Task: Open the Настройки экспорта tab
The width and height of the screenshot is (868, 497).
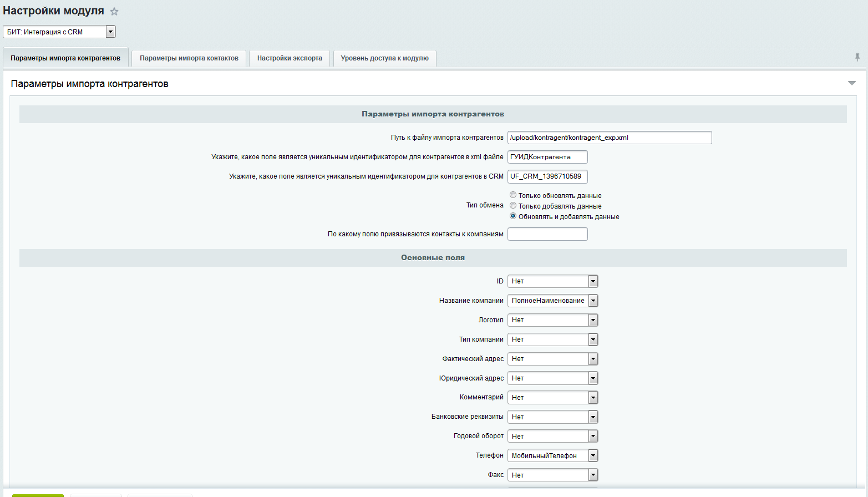Action: point(289,58)
